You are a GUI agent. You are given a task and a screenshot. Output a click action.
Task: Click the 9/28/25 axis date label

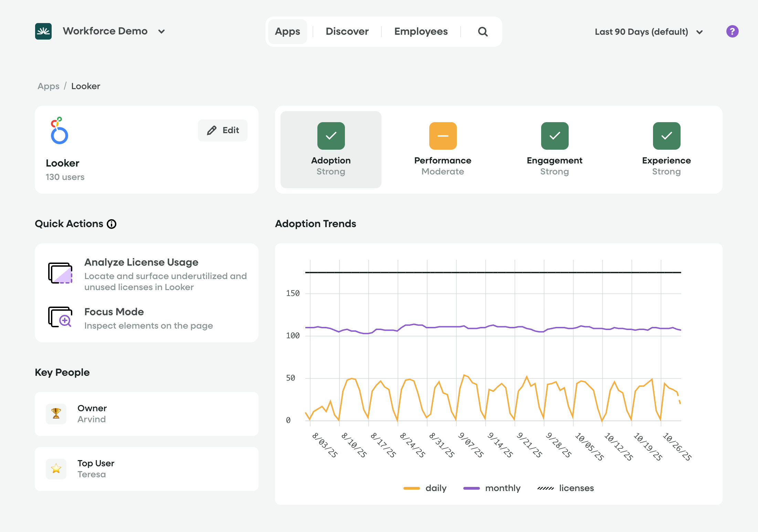tap(559, 445)
